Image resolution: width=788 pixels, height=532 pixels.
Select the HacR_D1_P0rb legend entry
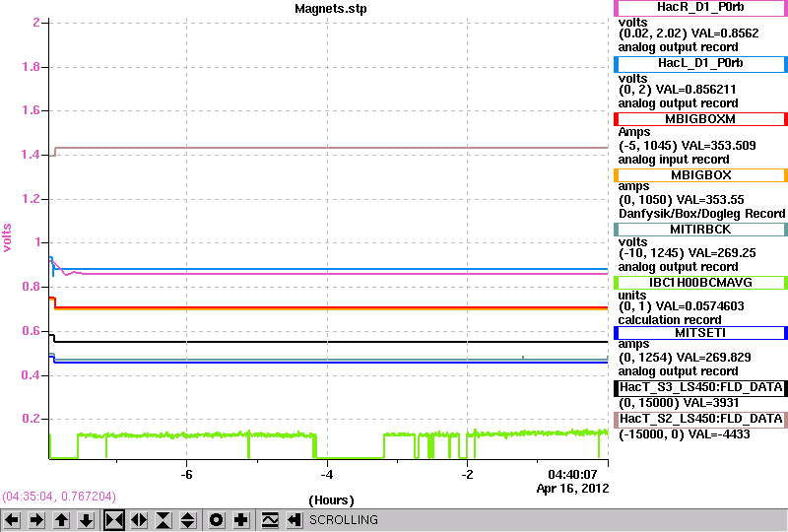tap(700, 8)
